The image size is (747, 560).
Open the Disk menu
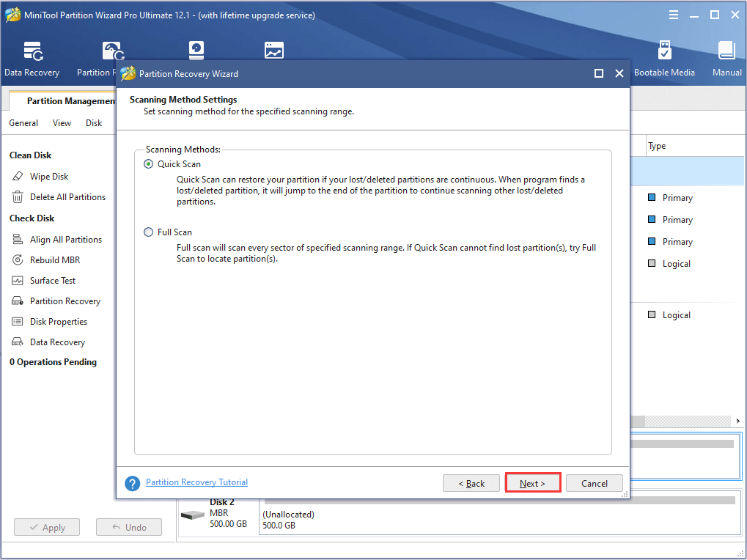(x=94, y=123)
